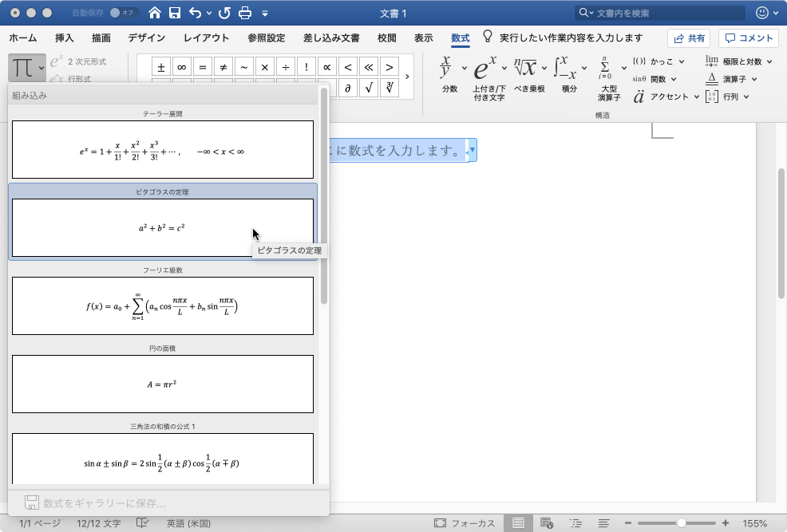Open the アクセント accent menu
The image size is (787, 532).
click(666, 97)
